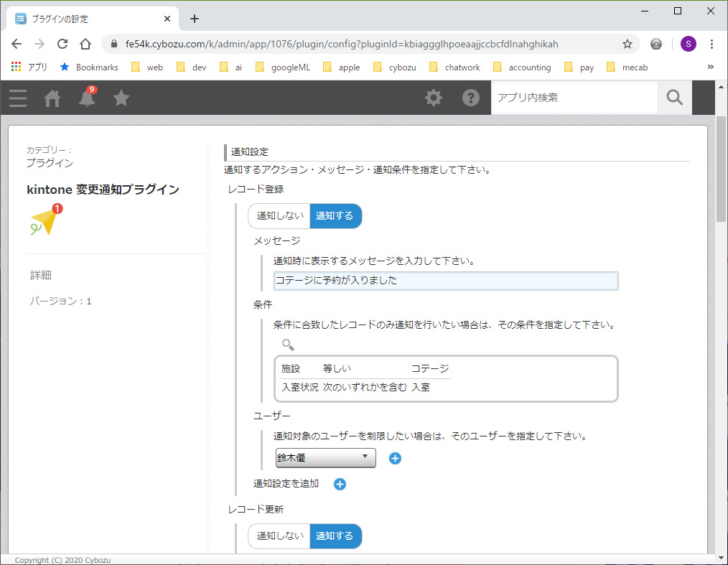Go forward in browser history
Image resolution: width=728 pixels, height=565 pixels.
click(39, 44)
